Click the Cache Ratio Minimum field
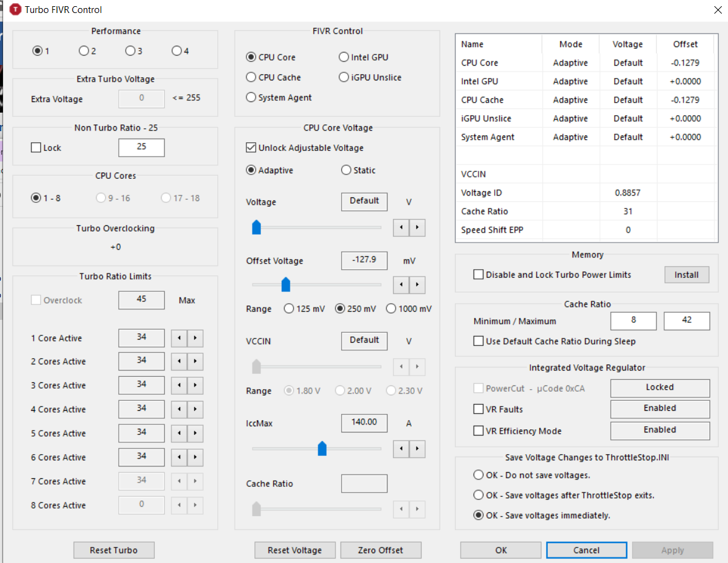Screen dimensions: 728x563 tap(634, 320)
